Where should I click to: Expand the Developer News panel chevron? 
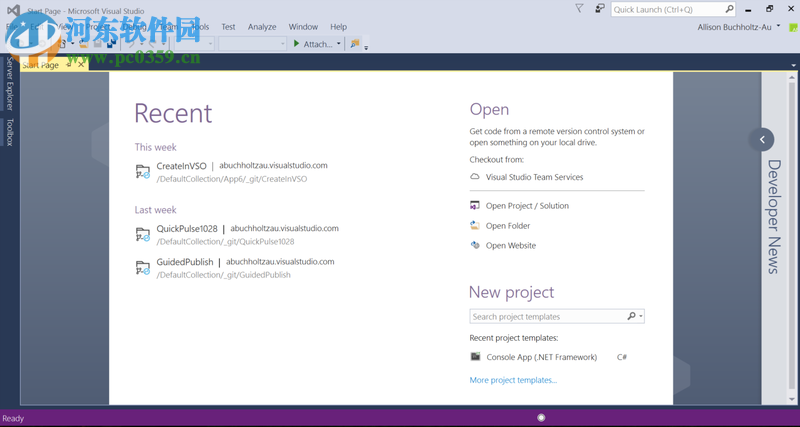761,139
